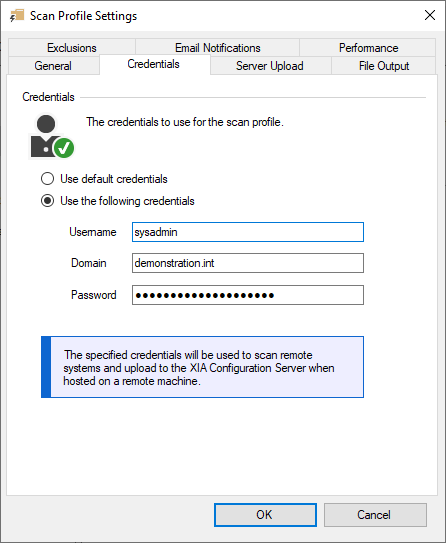Click the Domain field showing demonstration.int
Screen dimensions: 446x543
tap(248, 263)
